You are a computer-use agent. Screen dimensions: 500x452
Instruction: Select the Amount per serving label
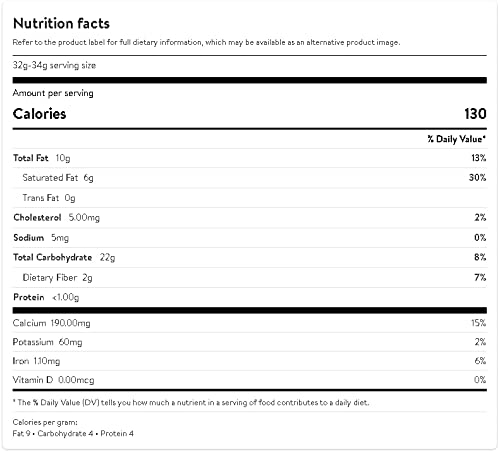coord(53,93)
